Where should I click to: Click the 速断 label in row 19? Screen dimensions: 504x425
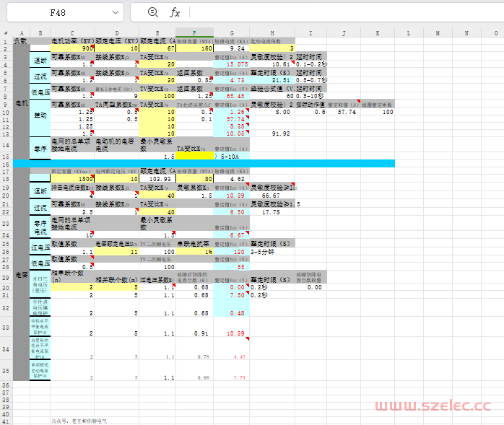40,191
